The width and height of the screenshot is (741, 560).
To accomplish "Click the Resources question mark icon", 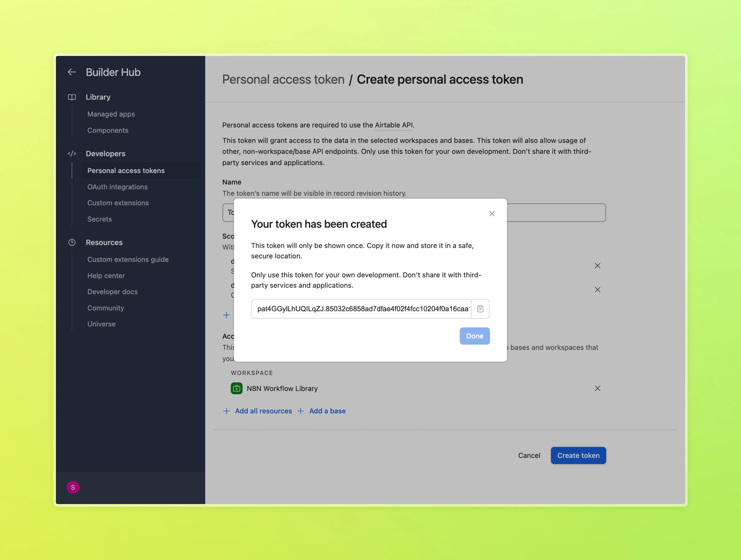I will 72,242.
